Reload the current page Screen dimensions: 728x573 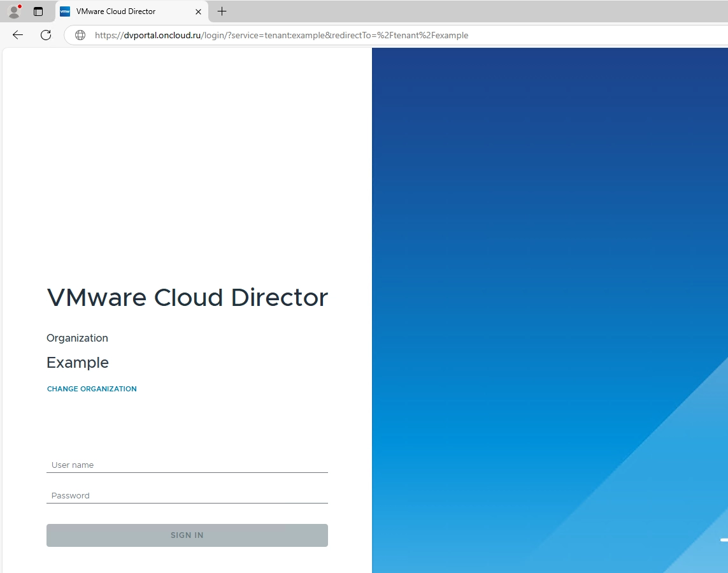click(x=45, y=35)
